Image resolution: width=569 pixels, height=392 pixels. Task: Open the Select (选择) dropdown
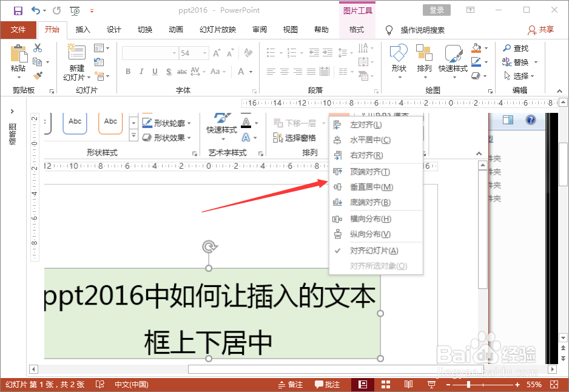(x=519, y=76)
